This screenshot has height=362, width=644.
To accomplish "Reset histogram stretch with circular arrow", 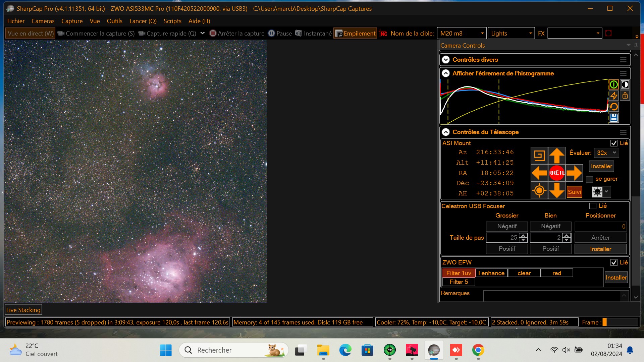I will (613, 107).
